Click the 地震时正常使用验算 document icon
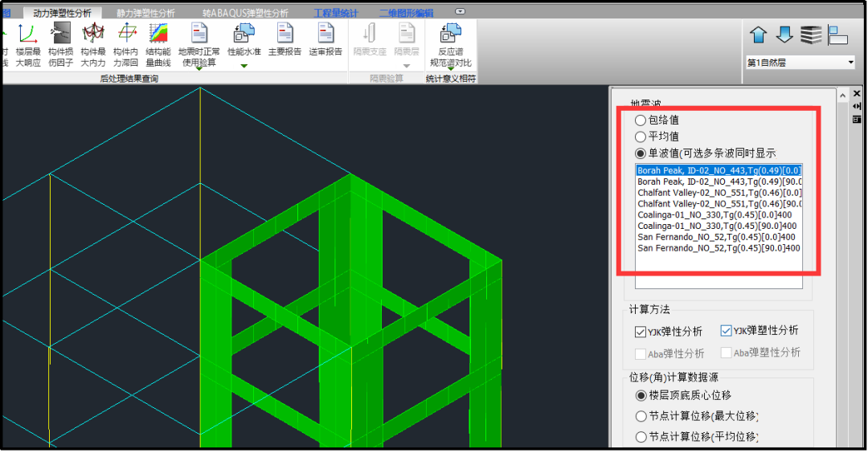The height and width of the screenshot is (453, 868). 199,34
